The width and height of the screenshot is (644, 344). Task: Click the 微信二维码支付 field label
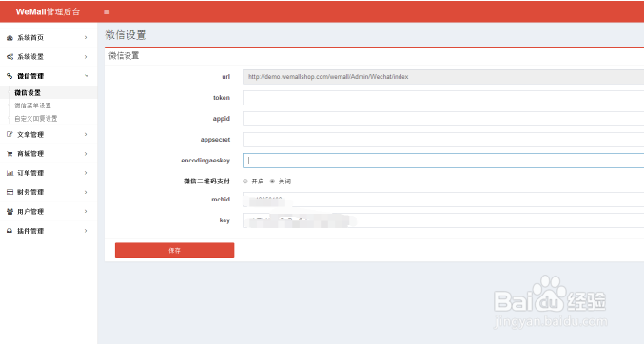point(206,182)
